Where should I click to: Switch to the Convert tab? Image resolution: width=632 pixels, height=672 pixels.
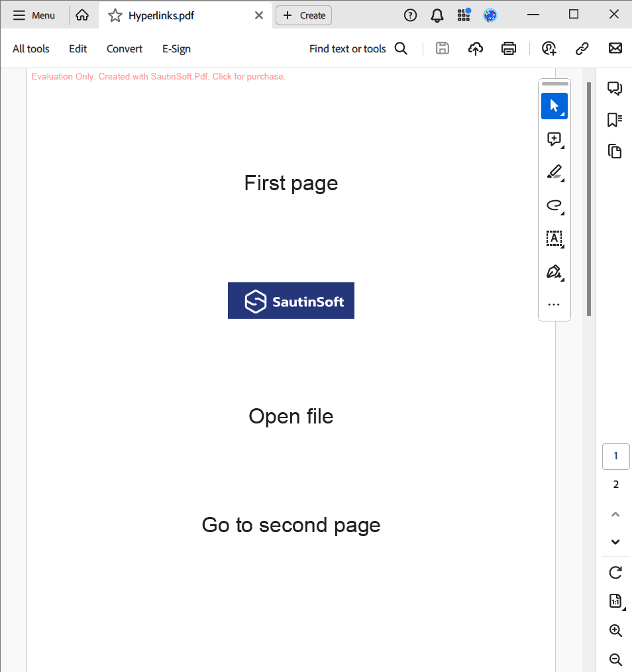tap(125, 49)
